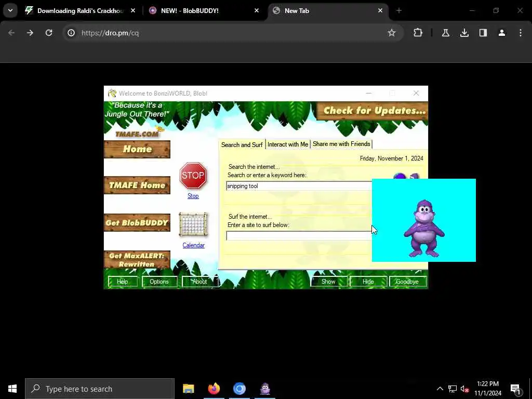Image resolution: width=532 pixels, height=399 pixels.
Task: Open the browser Downloads icon
Action: 464,33
